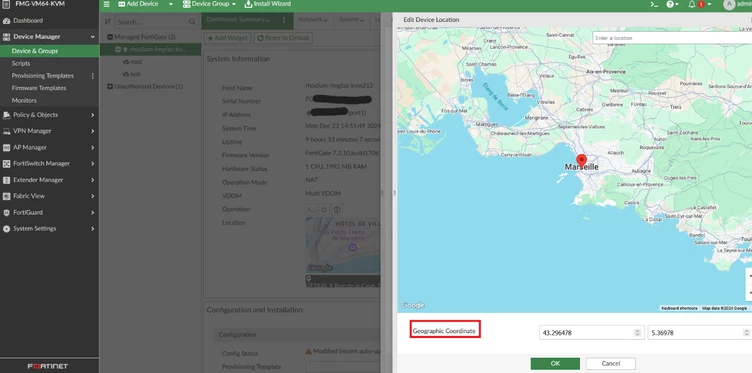Viewport: 752px width, 373px height.
Task: Open the System tab dropdown
Action: (351, 20)
